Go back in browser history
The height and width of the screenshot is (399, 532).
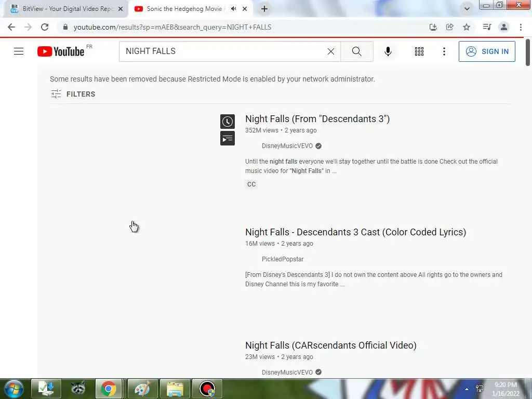tap(11, 27)
